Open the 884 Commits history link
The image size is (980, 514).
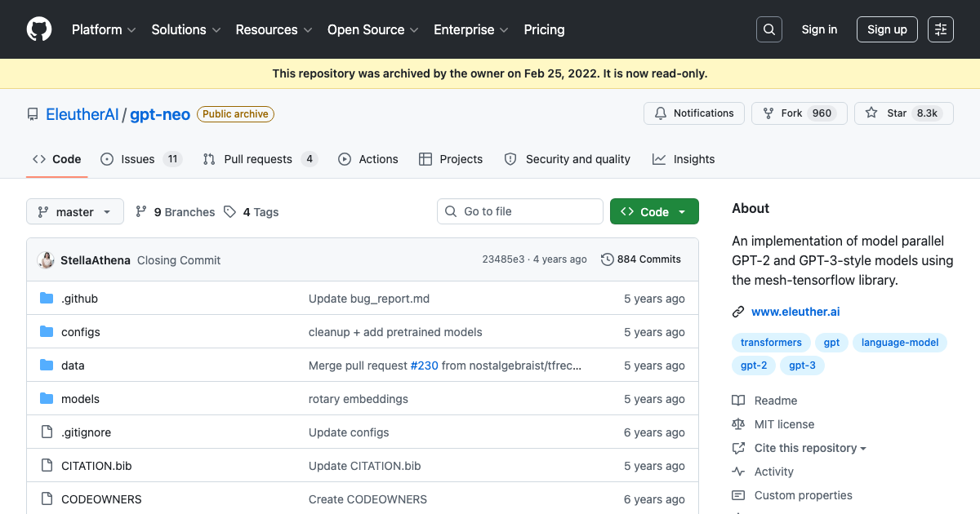point(641,259)
